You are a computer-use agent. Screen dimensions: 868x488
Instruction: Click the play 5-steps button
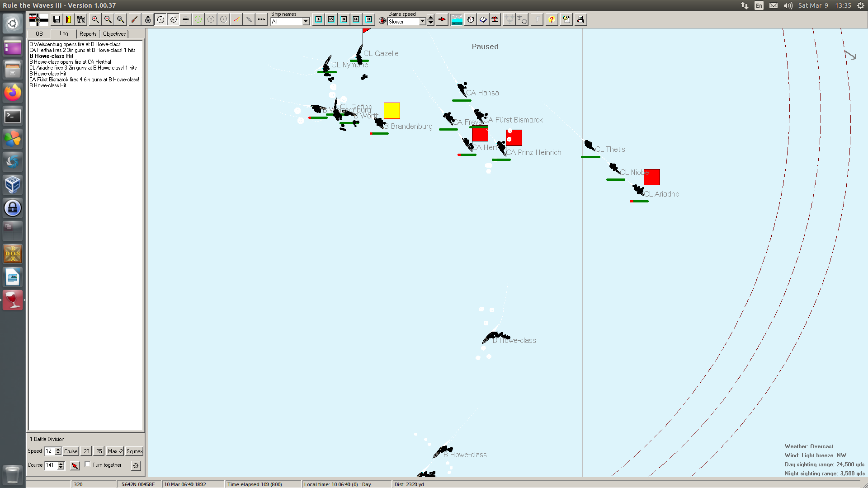pyautogui.click(x=331, y=19)
